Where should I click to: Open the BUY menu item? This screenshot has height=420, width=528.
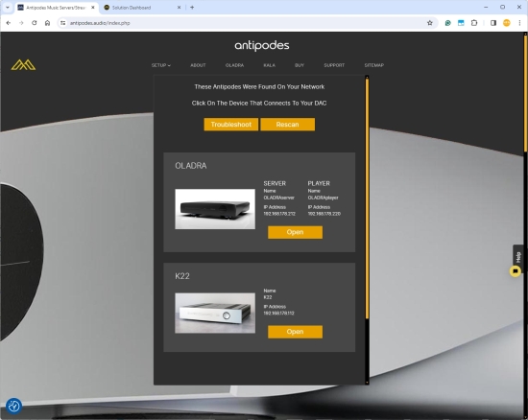[x=300, y=65]
